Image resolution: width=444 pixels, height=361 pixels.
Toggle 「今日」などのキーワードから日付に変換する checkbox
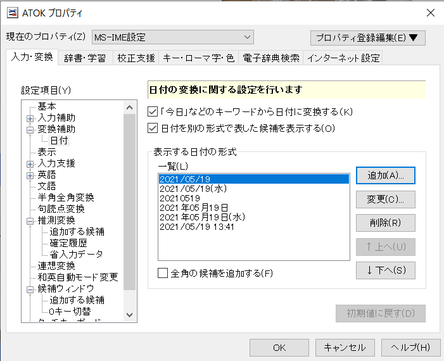pos(152,111)
